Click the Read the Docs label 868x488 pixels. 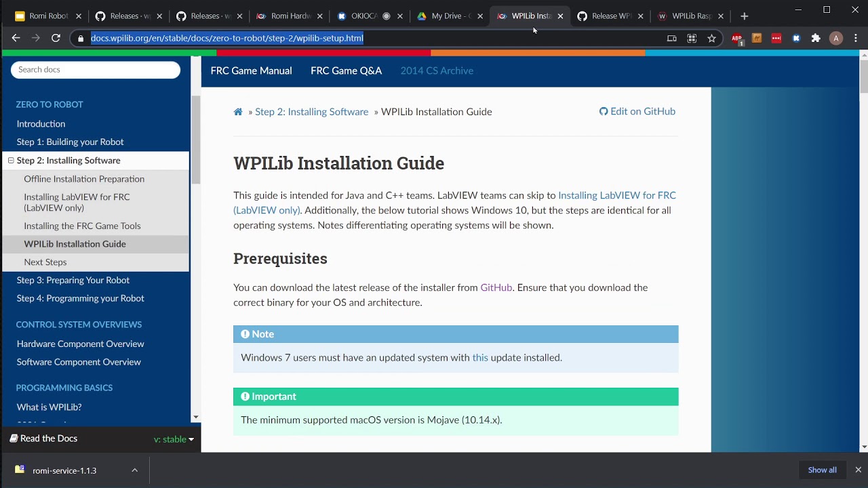(43, 439)
